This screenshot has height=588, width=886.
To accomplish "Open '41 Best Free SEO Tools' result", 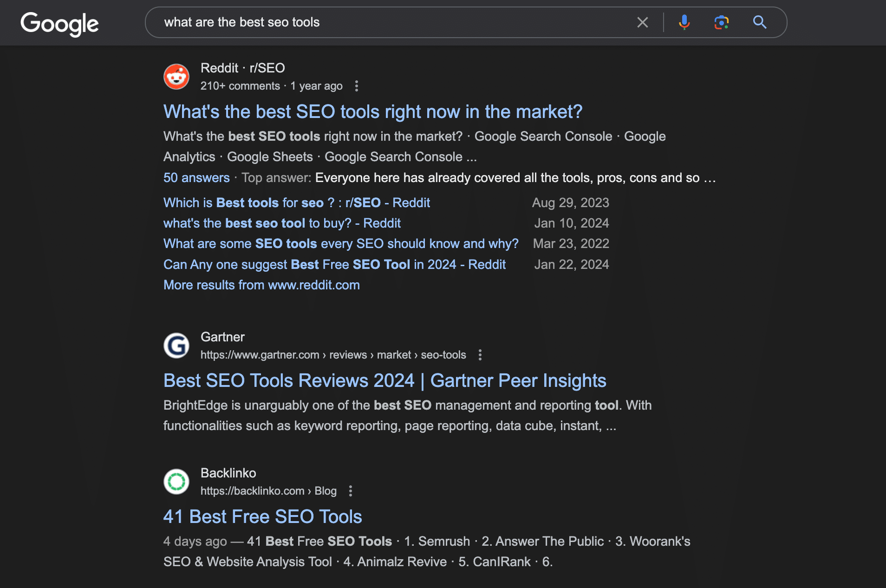I will 262,517.
